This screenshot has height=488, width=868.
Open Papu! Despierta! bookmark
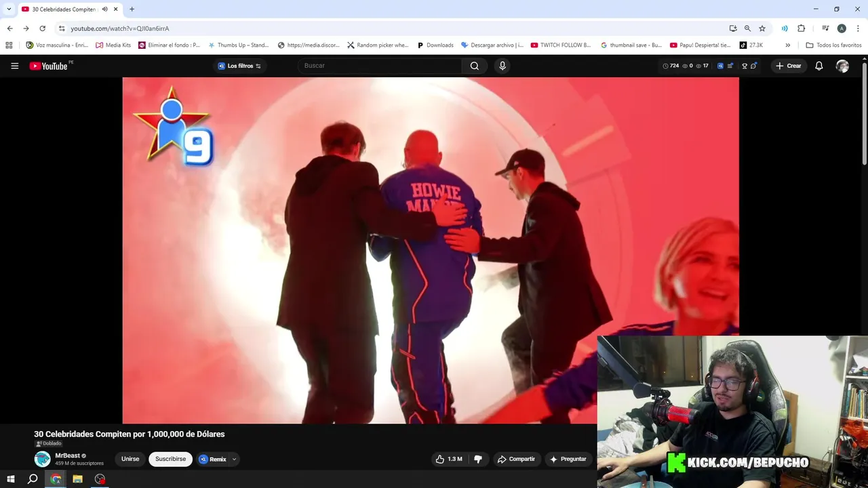(x=701, y=45)
